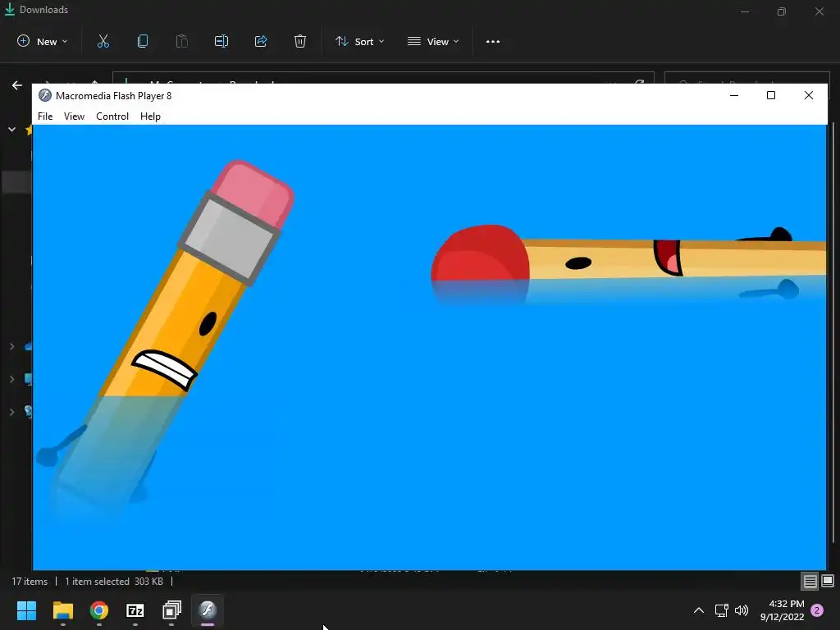840x630 pixels.
Task: Click the Rename icon in Explorer toolbar
Action: coord(221,41)
